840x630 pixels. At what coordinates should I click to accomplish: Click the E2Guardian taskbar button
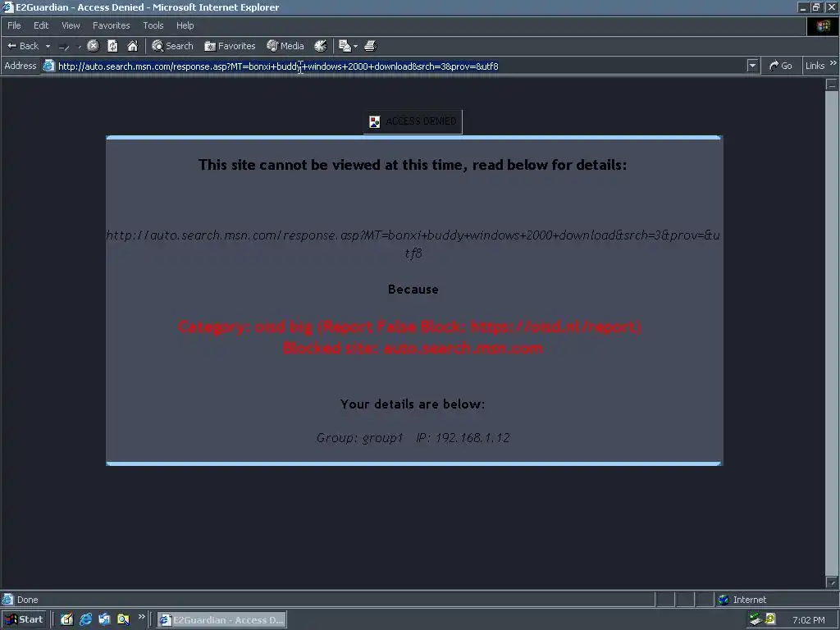(221, 620)
